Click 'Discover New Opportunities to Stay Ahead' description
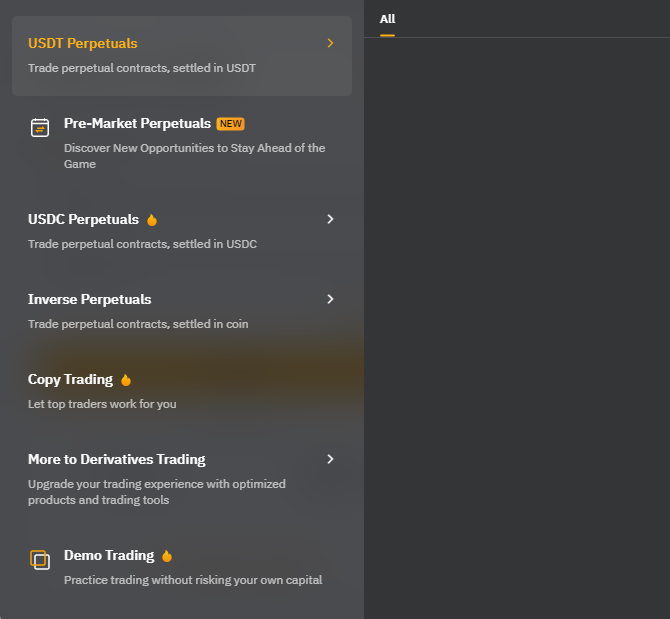This screenshot has width=670, height=619. [x=194, y=156]
